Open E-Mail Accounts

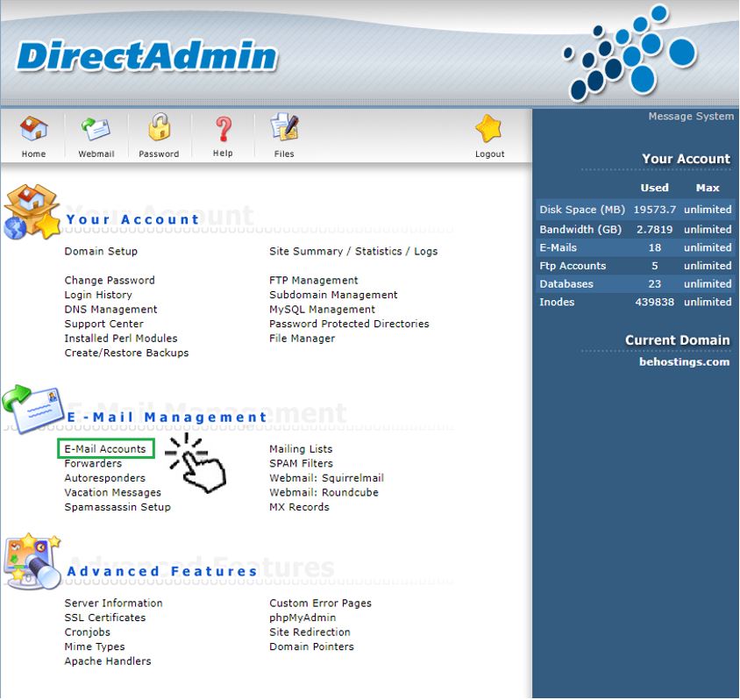coord(105,449)
